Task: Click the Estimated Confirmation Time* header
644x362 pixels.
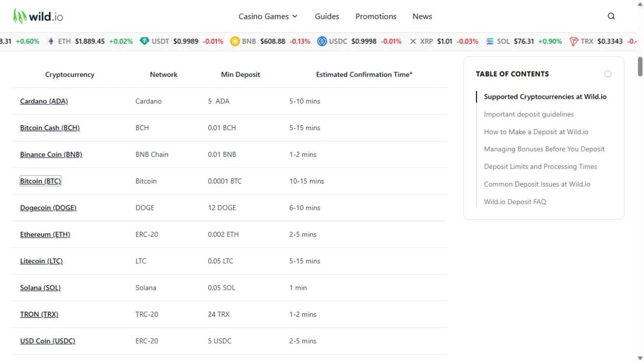Action: 364,75
